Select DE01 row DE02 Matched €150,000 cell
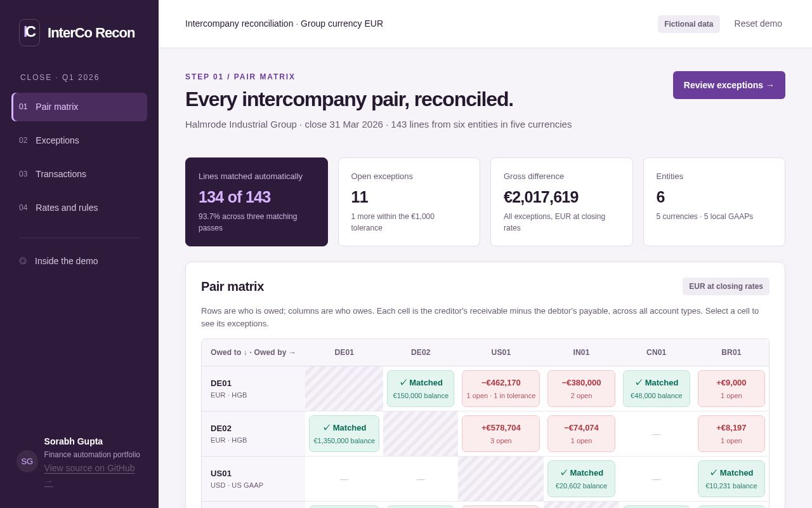 (x=421, y=389)
